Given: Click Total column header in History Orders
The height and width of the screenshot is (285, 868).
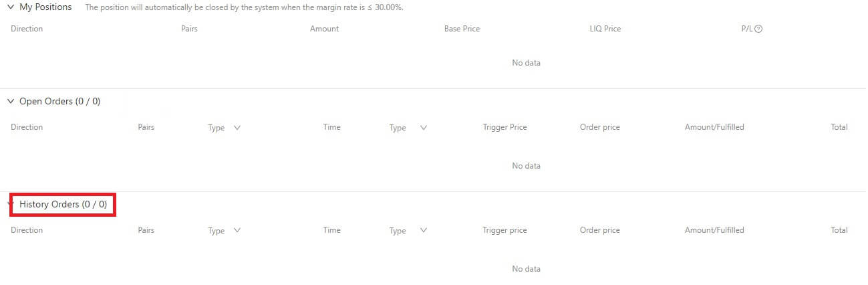Looking at the screenshot, I should tap(839, 230).
